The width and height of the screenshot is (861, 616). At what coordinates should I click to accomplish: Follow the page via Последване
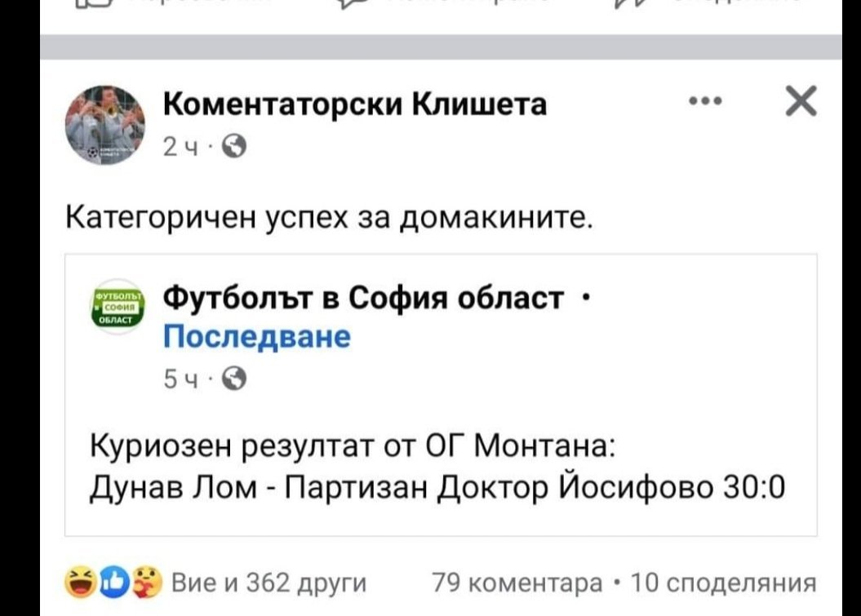(x=257, y=336)
